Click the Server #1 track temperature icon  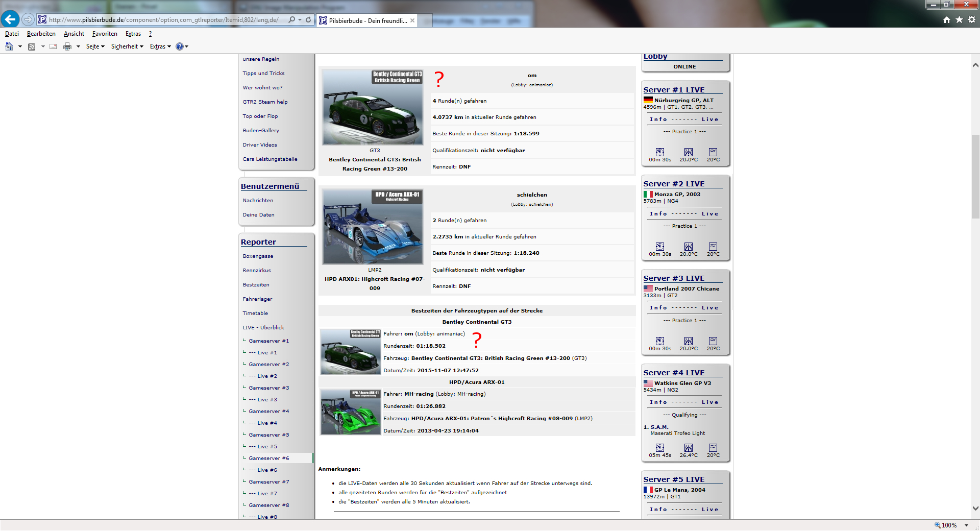(688, 152)
